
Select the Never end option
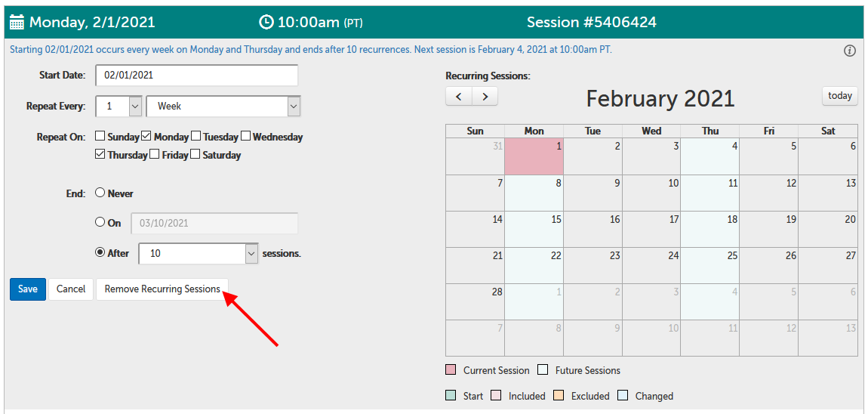(100, 193)
